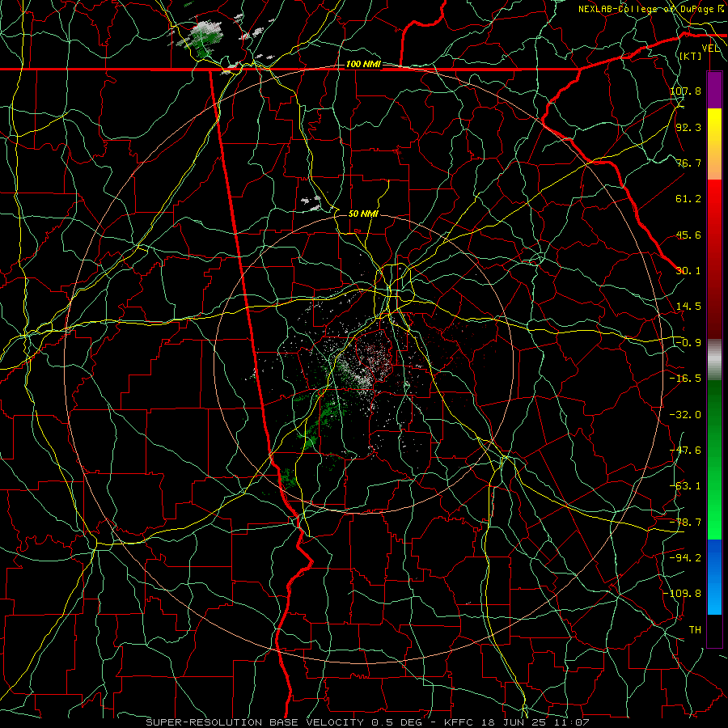Select the 100 NMI range ring label
This screenshot has height=728, width=728.
tap(362, 64)
